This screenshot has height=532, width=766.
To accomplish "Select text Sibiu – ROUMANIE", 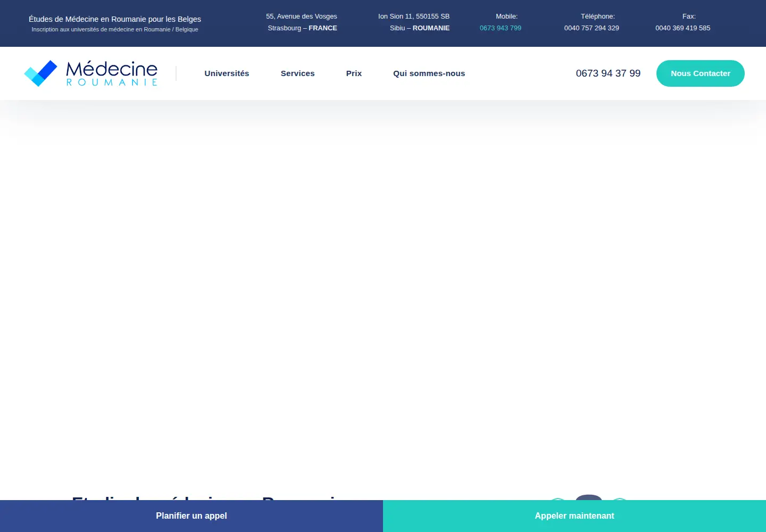I will (x=420, y=28).
